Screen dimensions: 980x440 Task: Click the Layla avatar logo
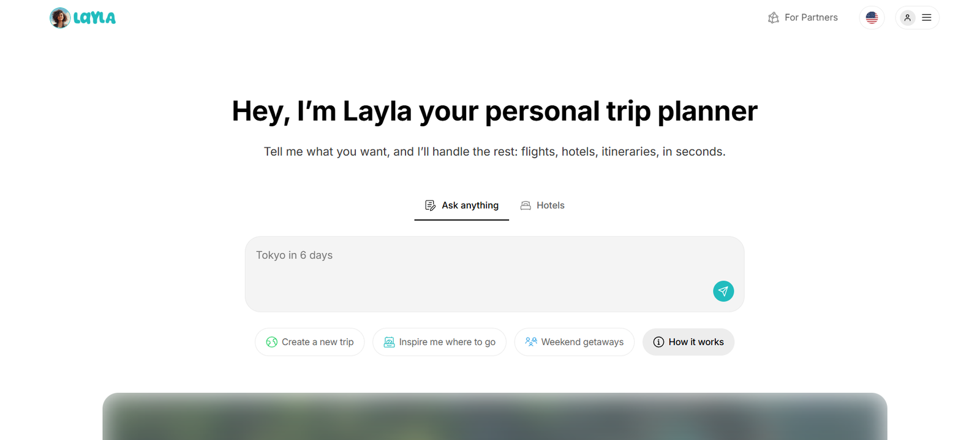[x=60, y=18]
